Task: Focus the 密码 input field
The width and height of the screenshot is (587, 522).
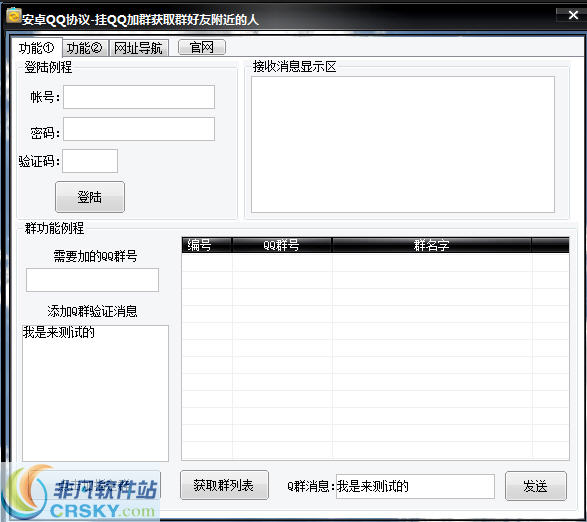Action: coord(139,129)
